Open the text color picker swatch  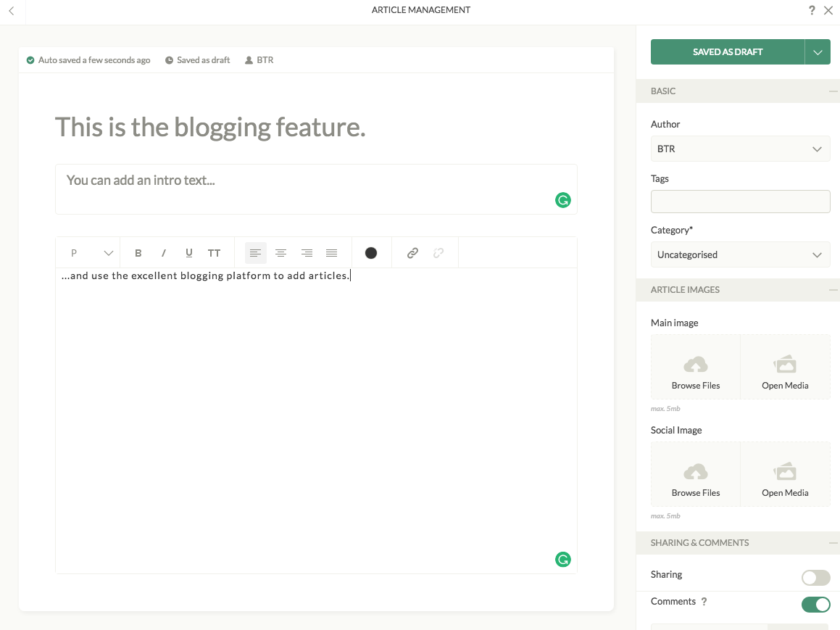pyautogui.click(x=371, y=253)
